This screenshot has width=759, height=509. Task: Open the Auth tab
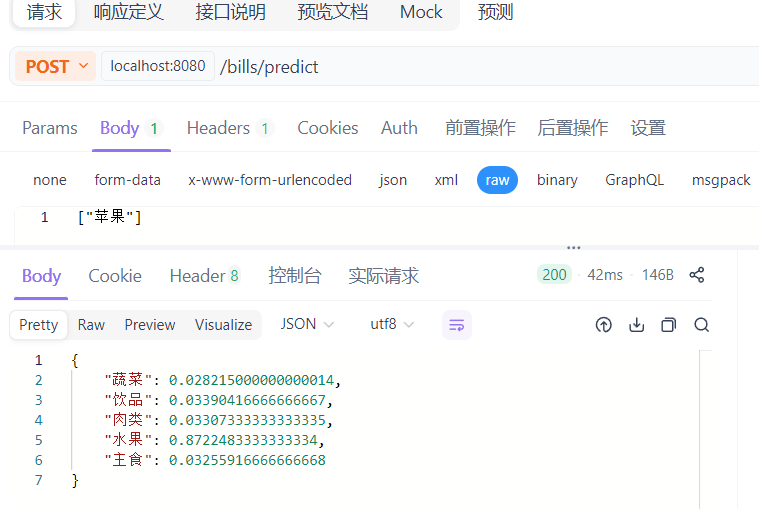pyautogui.click(x=399, y=128)
